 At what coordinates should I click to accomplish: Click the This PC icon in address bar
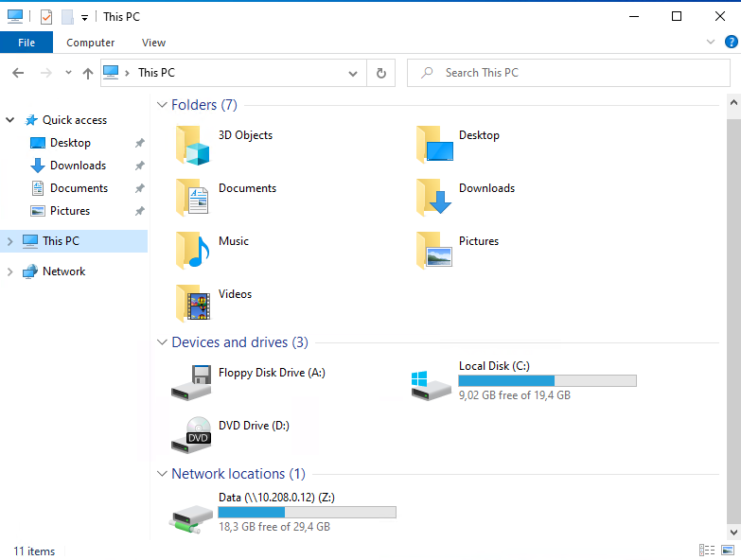pos(111,72)
